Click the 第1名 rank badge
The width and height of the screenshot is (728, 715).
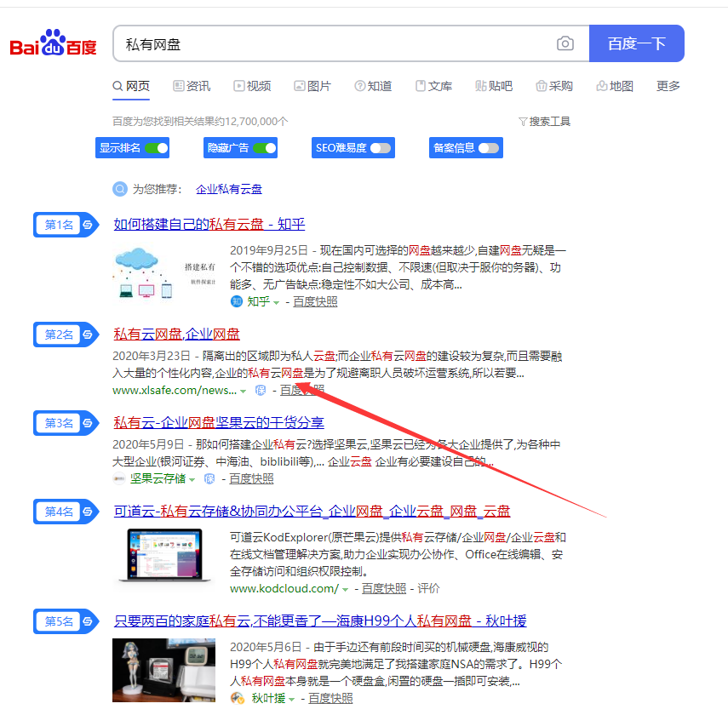(x=66, y=226)
